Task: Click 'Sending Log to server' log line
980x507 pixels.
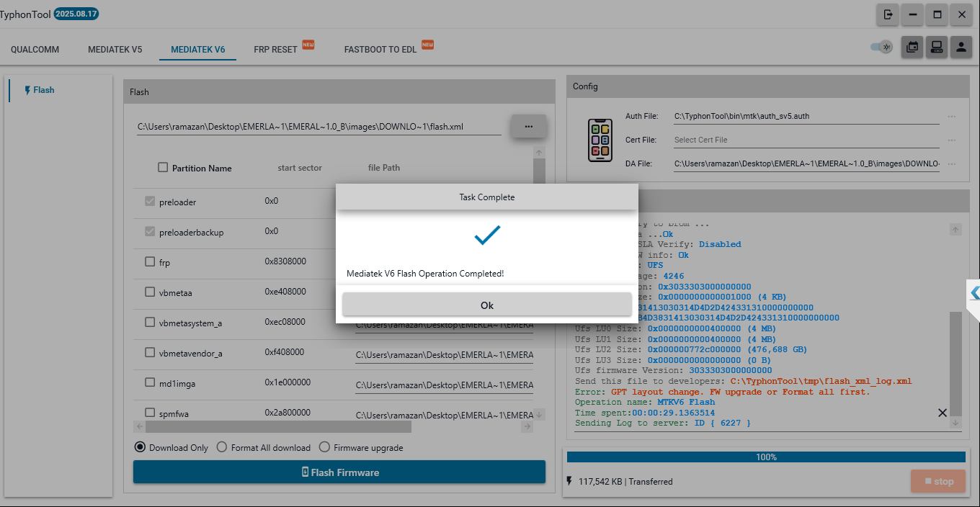Action: pyautogui.click(x=663, y=423)
